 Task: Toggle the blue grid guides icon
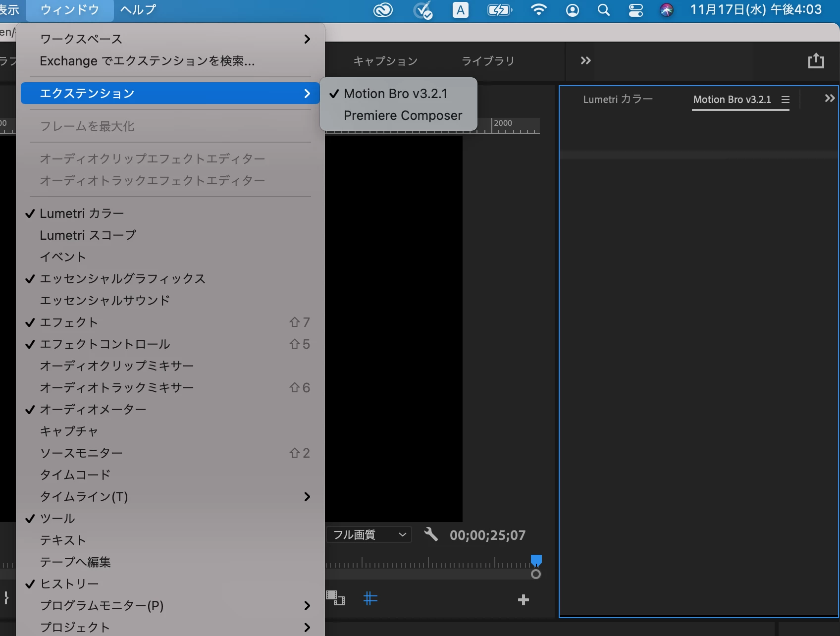[370, 598]
